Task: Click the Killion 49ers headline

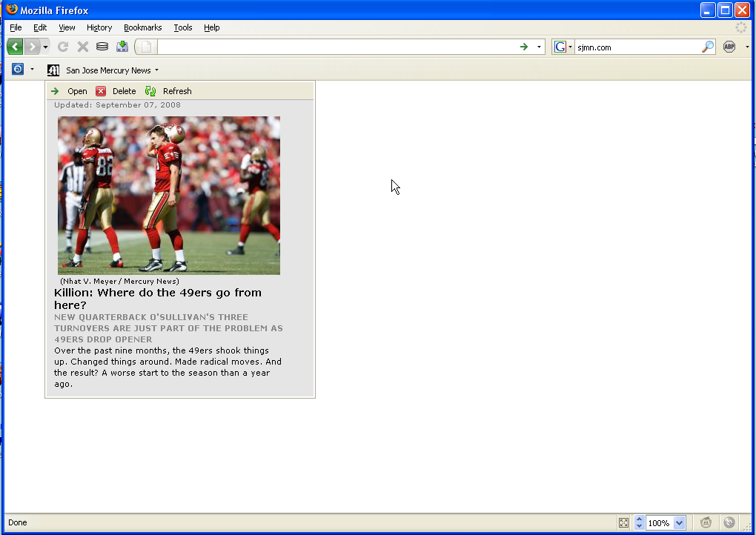Action: 158,299
